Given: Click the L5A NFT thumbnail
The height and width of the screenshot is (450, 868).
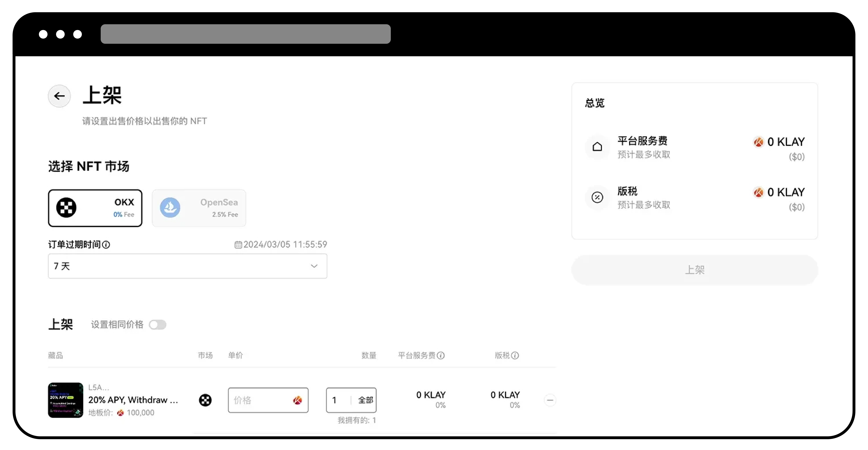Looking at the screenshot, I should (65, 400).
